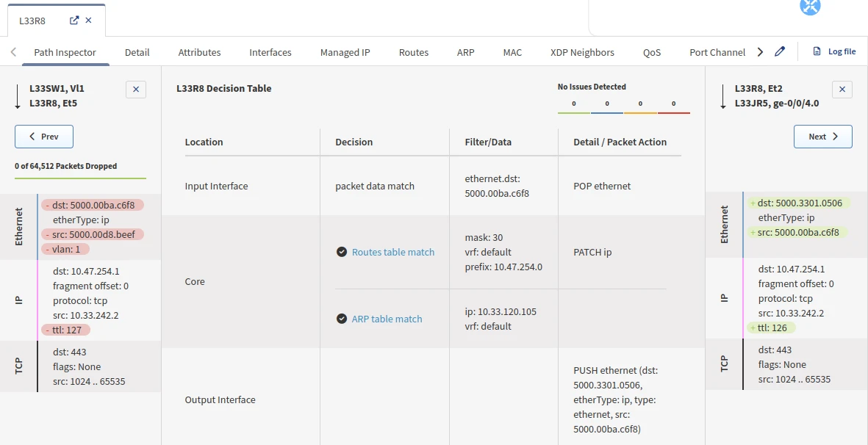Screen dimensions: 868x445
Task: Close the L33SW1 to L33R8 hop panel
Action: (x=136, y=90)
